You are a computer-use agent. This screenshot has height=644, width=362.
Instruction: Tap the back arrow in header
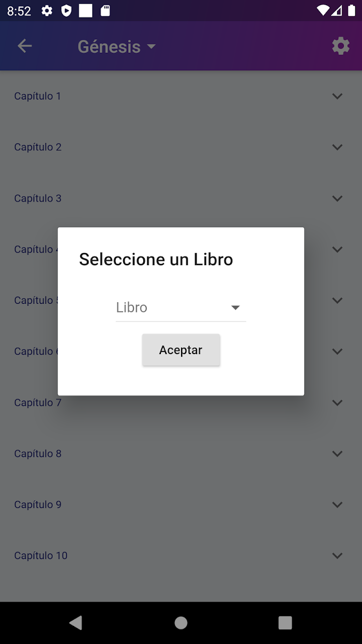click(25, 46)
